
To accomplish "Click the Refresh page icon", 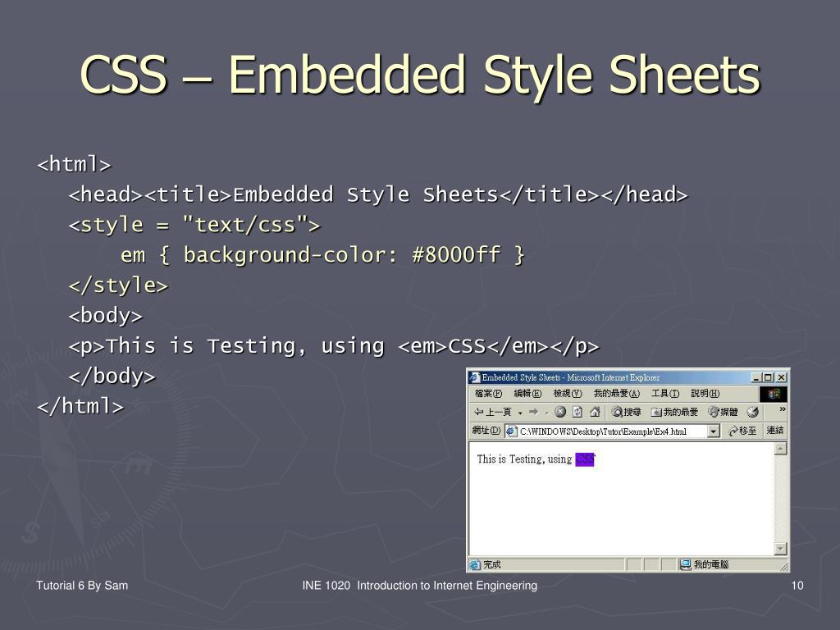I will [577, 412].
